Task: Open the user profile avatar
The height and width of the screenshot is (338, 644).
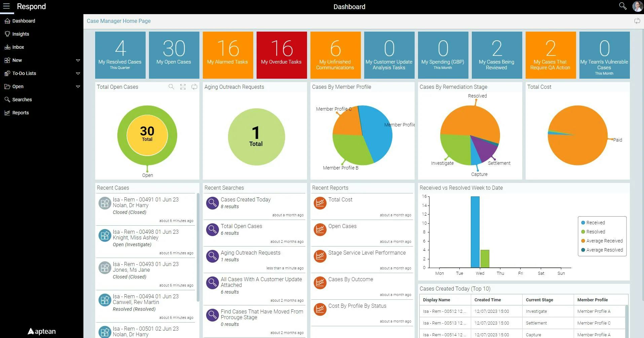Action: 637,6
